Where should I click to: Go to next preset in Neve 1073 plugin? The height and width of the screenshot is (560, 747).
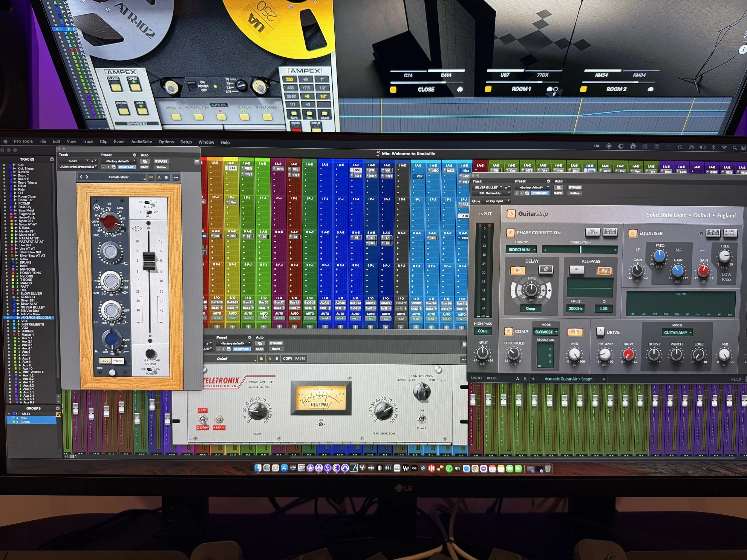click(87, 177)
